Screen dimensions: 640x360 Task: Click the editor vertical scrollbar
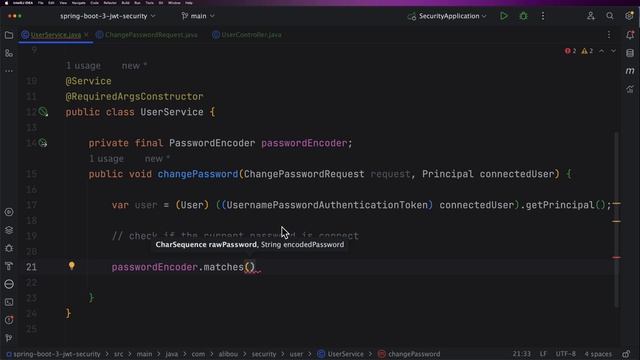tap(616, 219)
